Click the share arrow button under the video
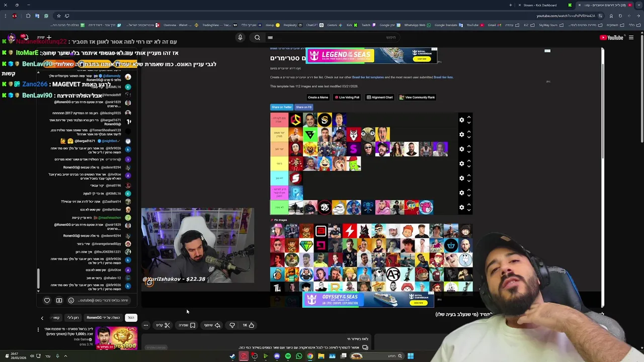 212,325
